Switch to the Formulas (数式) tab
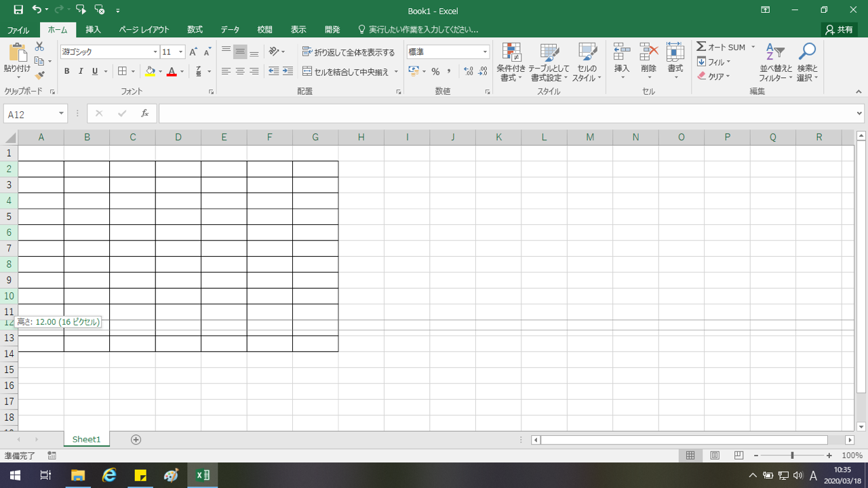This screenshot has height=488, width=868. click(x=195, y=30)
